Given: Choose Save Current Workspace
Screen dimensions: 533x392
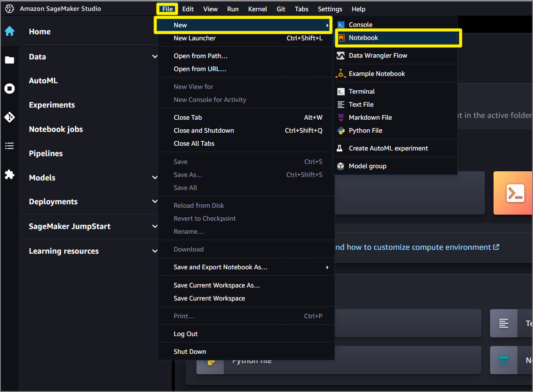Looking at the screenshot, I should click(x=246, y=298).
